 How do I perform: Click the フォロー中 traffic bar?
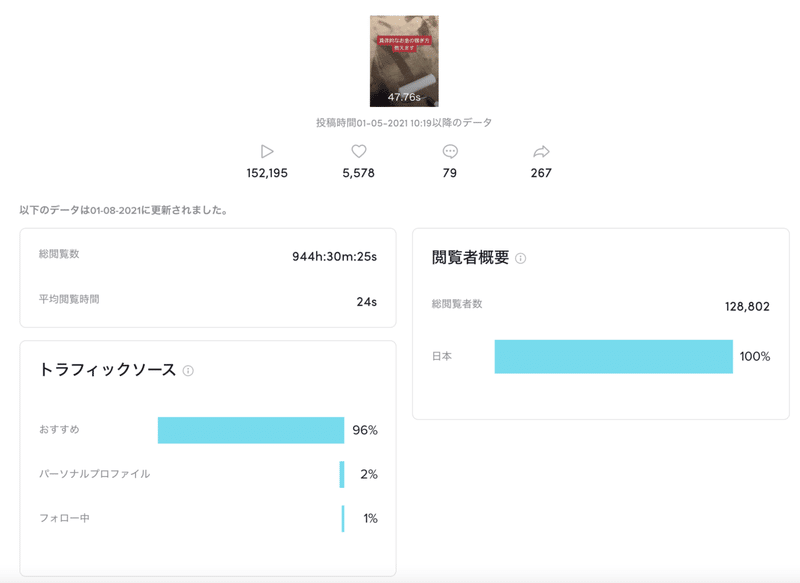point(342,518)
